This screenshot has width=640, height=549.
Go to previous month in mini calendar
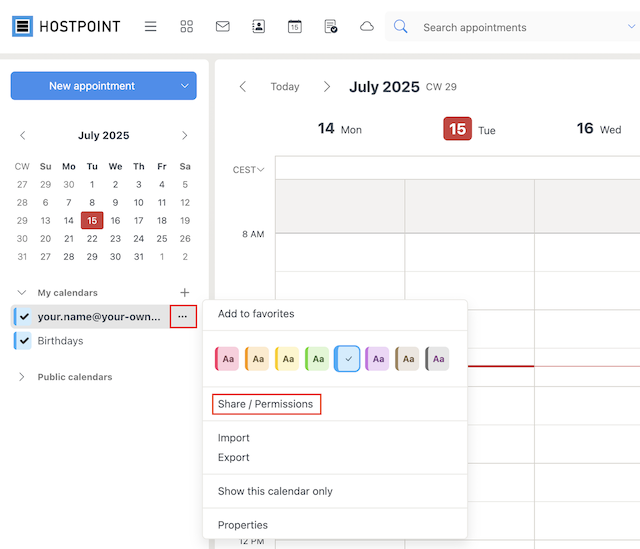[x=22, y=135]
